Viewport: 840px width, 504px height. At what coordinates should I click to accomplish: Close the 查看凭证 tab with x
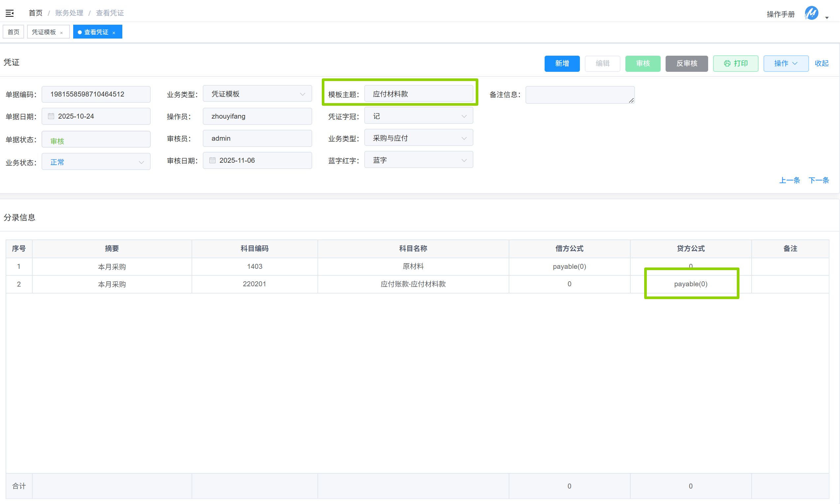(x=114, y=33)
